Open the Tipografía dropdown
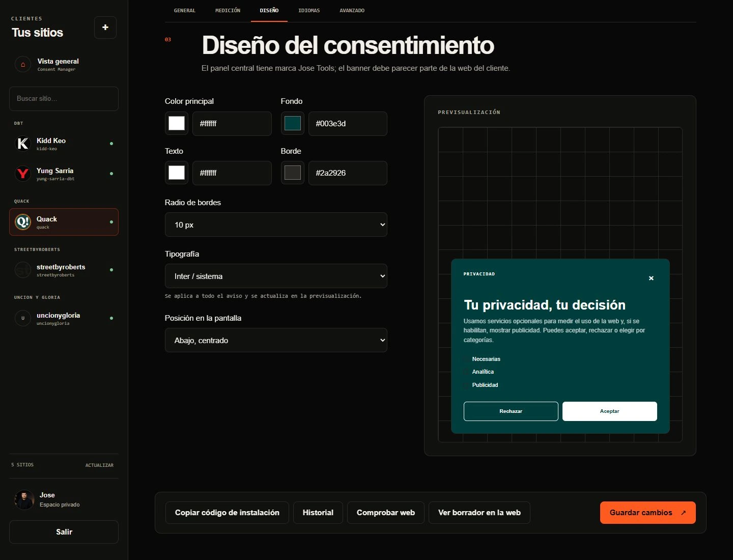The height and width of the screenshot is (560, 733). click(276, 276)
